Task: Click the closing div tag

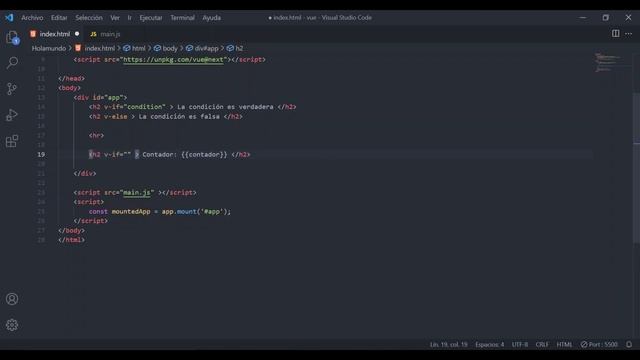Action: pyautogui.click(x=85, y=173)
